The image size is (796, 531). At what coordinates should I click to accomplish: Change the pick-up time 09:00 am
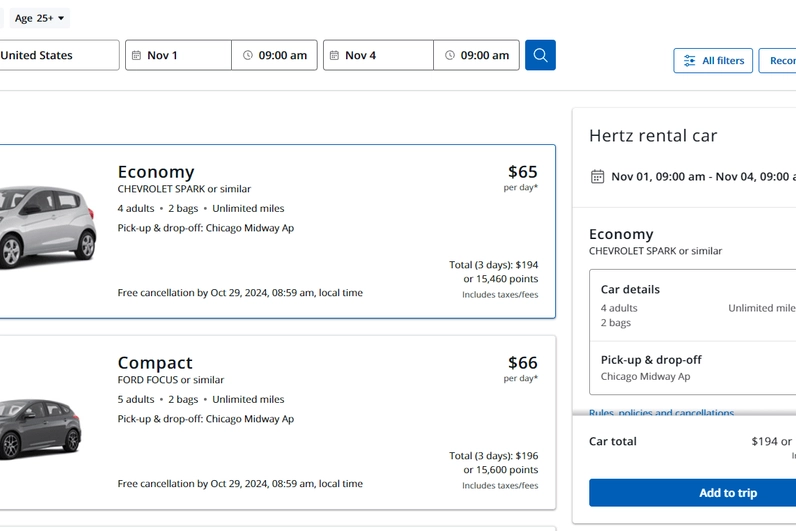275,55
